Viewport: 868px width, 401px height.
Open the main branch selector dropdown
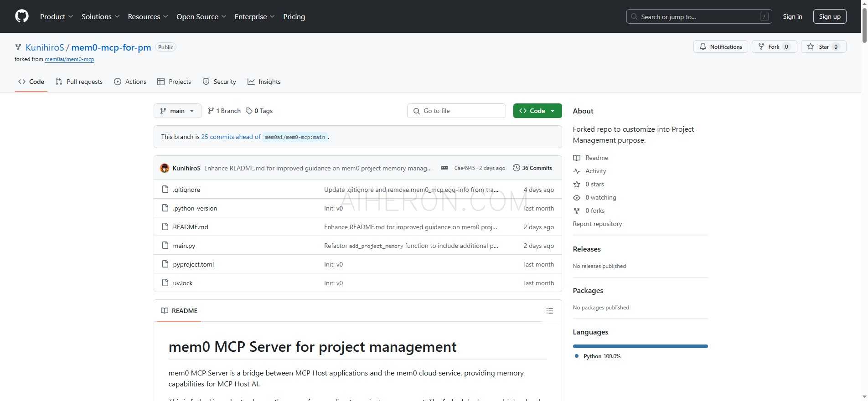point(177,111)
